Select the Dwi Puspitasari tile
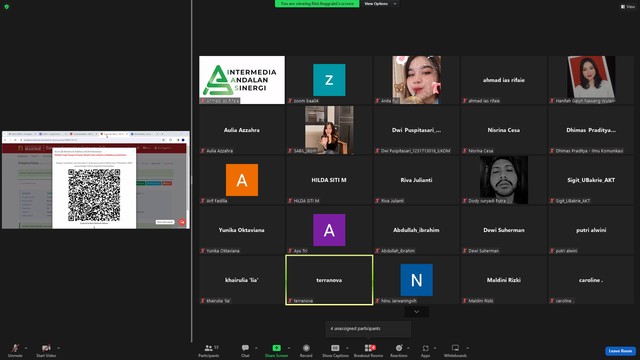 416,130
